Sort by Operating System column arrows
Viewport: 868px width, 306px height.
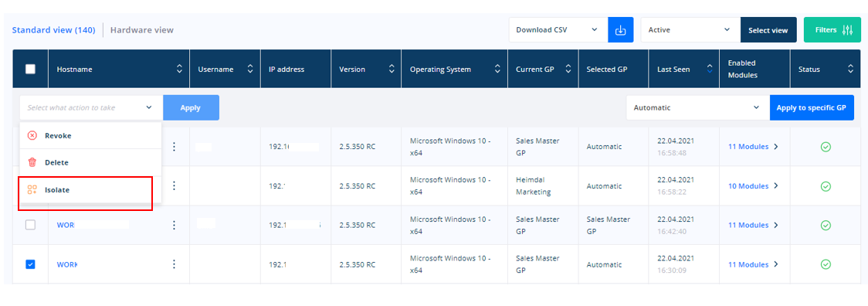pos(497,70)
